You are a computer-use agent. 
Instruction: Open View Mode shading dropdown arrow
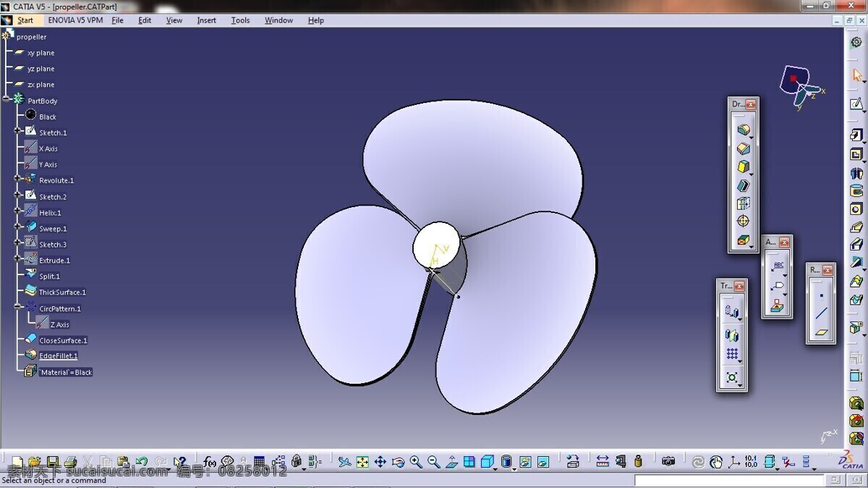[x=514, y=468]
